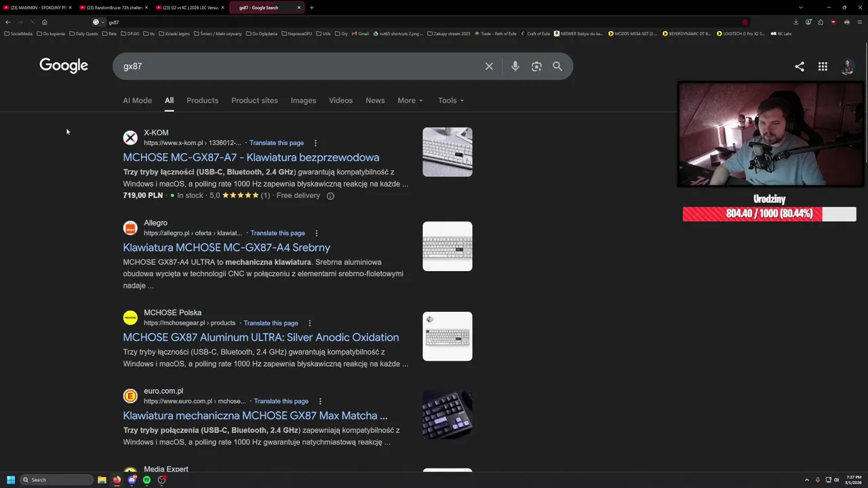Viewport: 868px width, 488px height.
Task: Click Translate this page for X-KOM result
Action: 277,143
